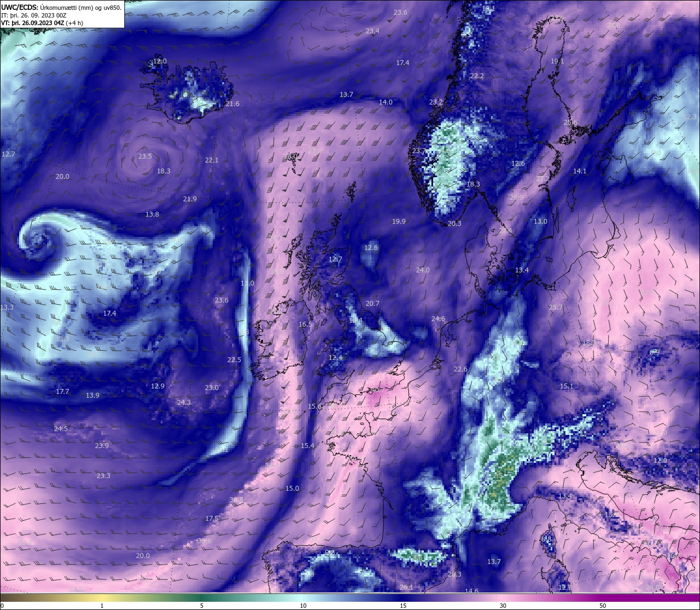Click the 12.9 value label
Image resolution: width=700 pixels, height=610 pixels.
click(x=157, y=386)
